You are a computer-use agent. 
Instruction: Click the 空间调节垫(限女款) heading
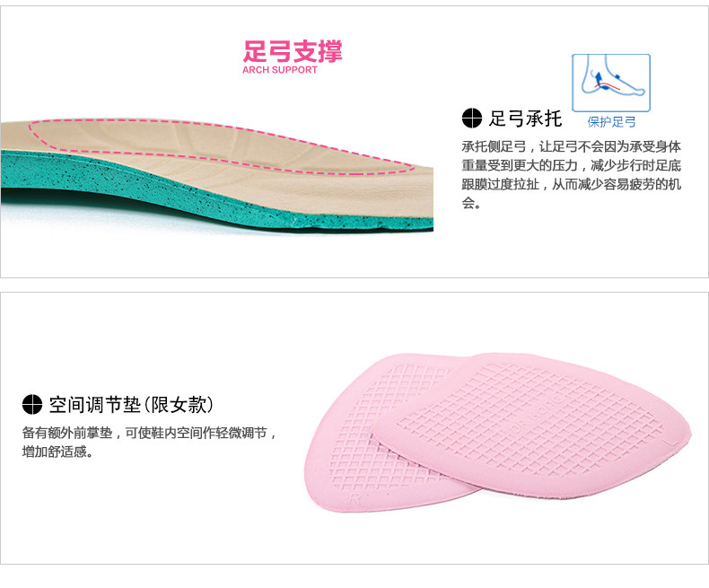[131, 404]
